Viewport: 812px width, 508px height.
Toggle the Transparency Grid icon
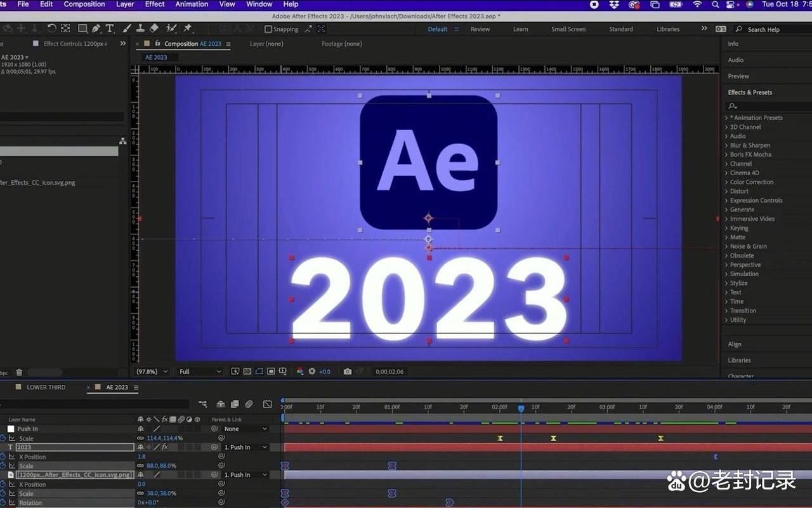point(247,371)
